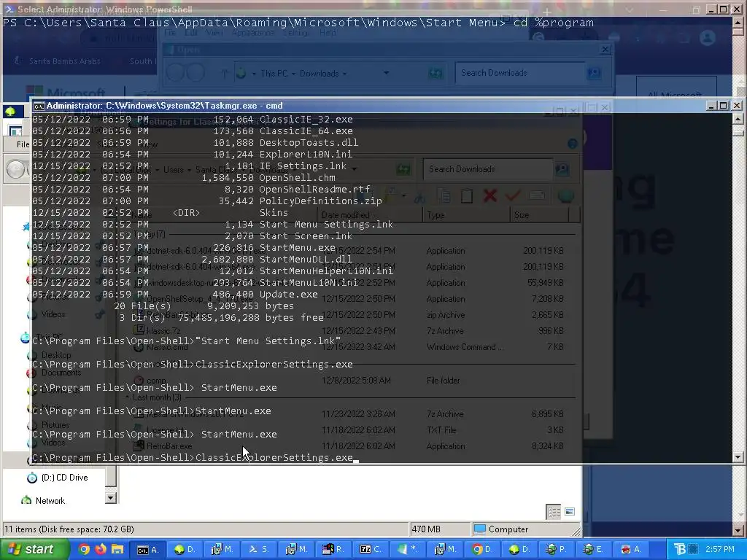Click red checkmark toolbar icon in Explorer

point(513,195)
